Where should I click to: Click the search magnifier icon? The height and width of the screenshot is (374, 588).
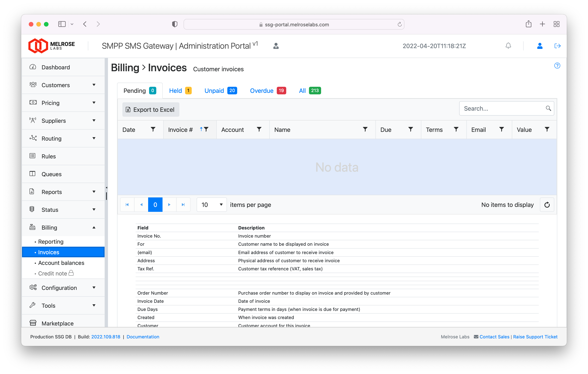coord(548,108)
